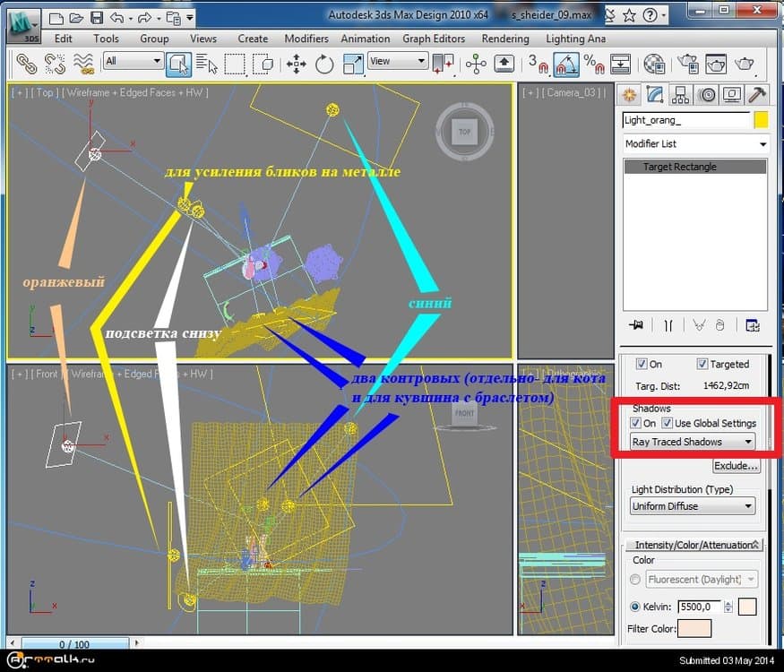The height and width of the screenshot is (672, 784).
Task: Click the Favorites star icon
Action: click(x=629, y=15)
